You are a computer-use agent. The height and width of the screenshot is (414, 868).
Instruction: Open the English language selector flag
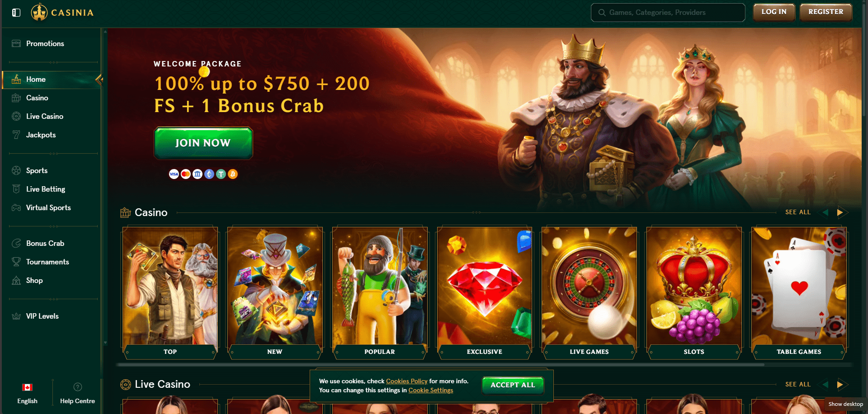27,387
